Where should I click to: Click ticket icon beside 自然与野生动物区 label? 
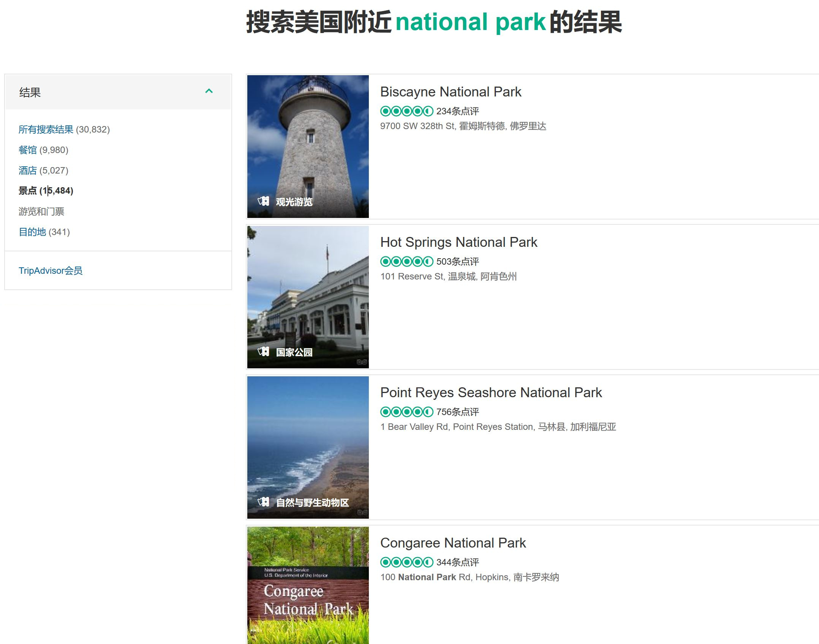tap(263, 502)
